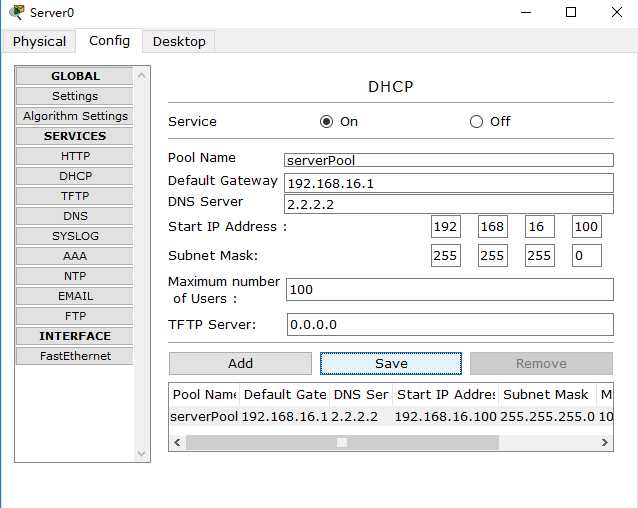Open the NTP service configuration
Image resolution: width=638 pixels, height=508 pixels.
point(75,276)
